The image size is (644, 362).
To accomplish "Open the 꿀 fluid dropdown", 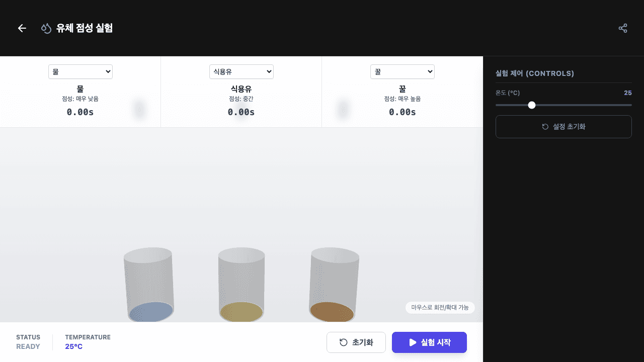I will [x=403, y=72].
